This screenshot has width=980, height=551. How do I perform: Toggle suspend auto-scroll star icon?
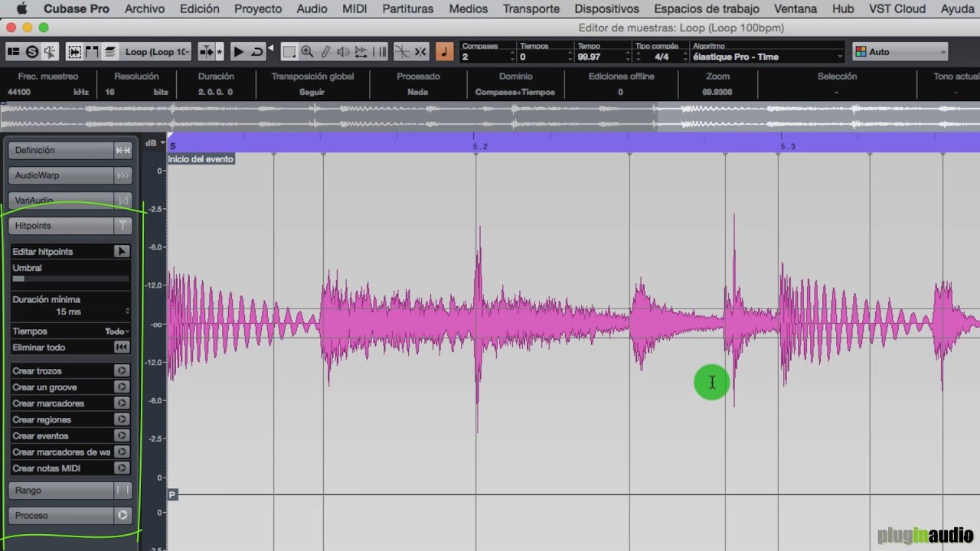(x=220, y=52)
